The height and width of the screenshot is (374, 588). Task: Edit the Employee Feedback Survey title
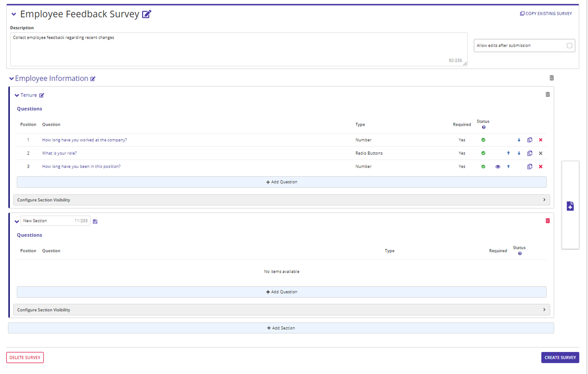[147, 14]
